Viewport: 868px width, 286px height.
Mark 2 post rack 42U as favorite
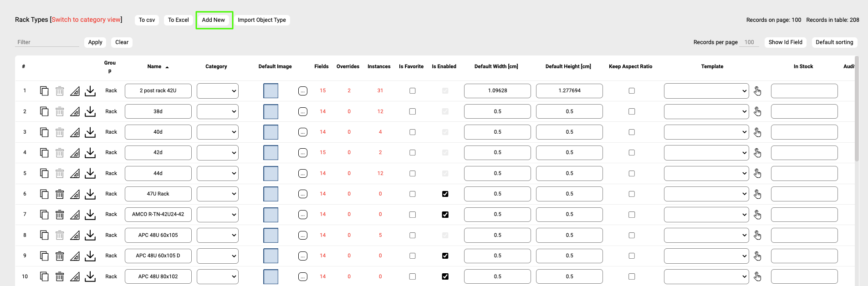[x=412, y=91]
